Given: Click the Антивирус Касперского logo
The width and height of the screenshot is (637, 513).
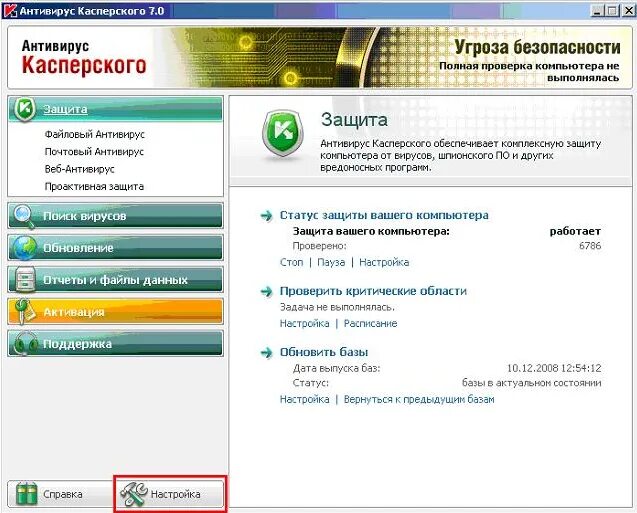Looking at the screenshot, I should (84, 57).
